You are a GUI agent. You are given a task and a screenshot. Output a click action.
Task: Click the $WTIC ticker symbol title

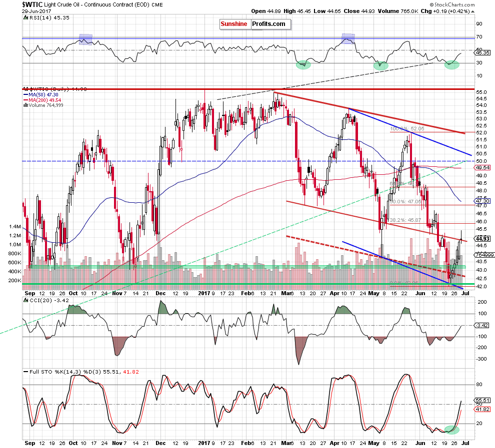click(32, 4)
